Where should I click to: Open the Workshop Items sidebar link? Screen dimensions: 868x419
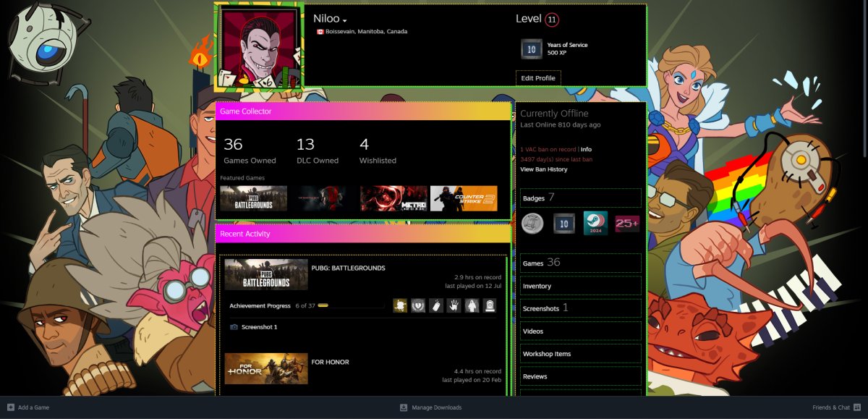point(580,354)
